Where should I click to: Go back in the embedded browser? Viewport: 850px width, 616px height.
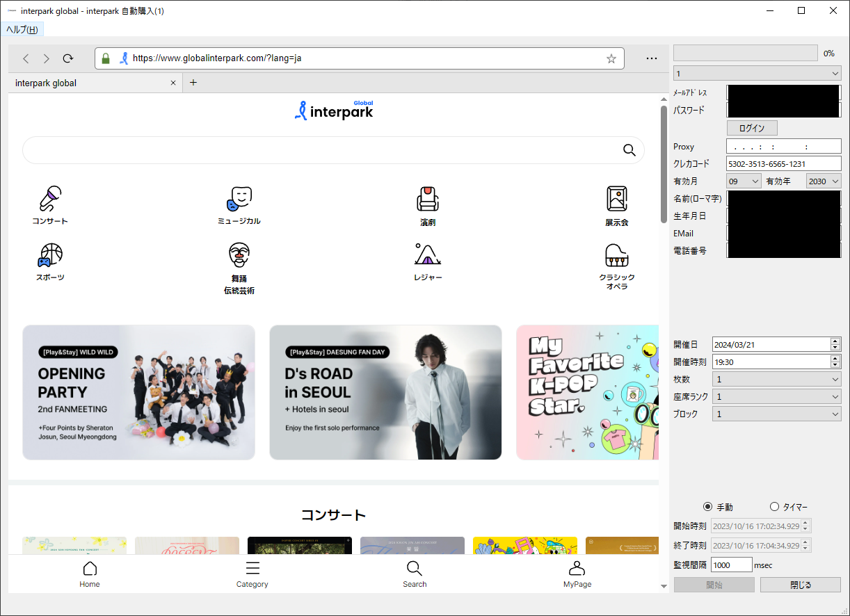pyautogui.click(x=26, y=58)
